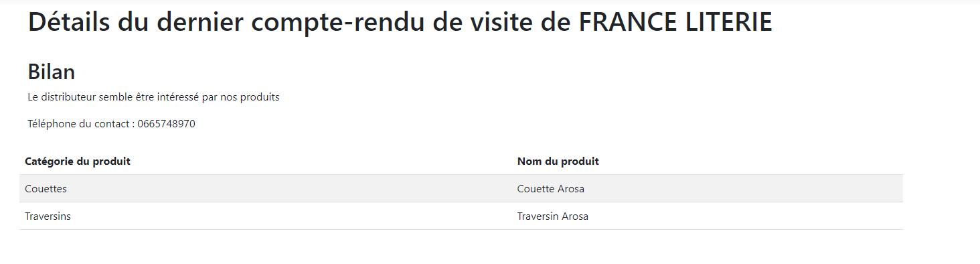980x264 pixels.
Task: Click the page title mentioning FRANCE LITERIE
Action: tap(400, 23)
